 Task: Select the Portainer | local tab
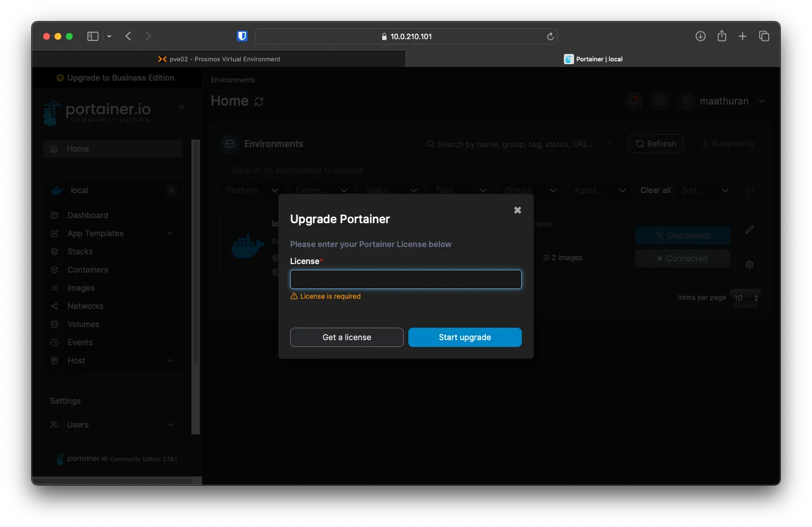[x=593, y=59]
